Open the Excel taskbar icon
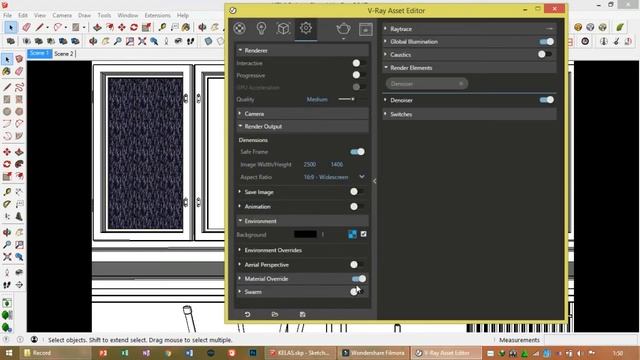 124,353
